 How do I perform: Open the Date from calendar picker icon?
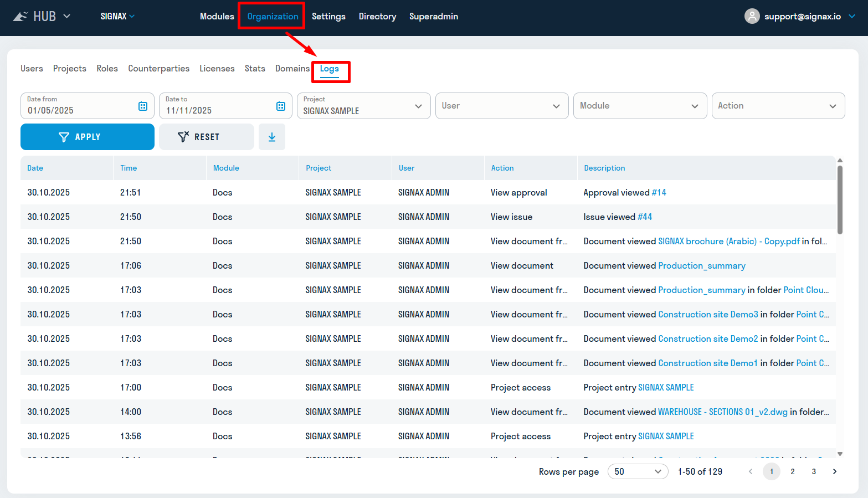pos(143,106)
